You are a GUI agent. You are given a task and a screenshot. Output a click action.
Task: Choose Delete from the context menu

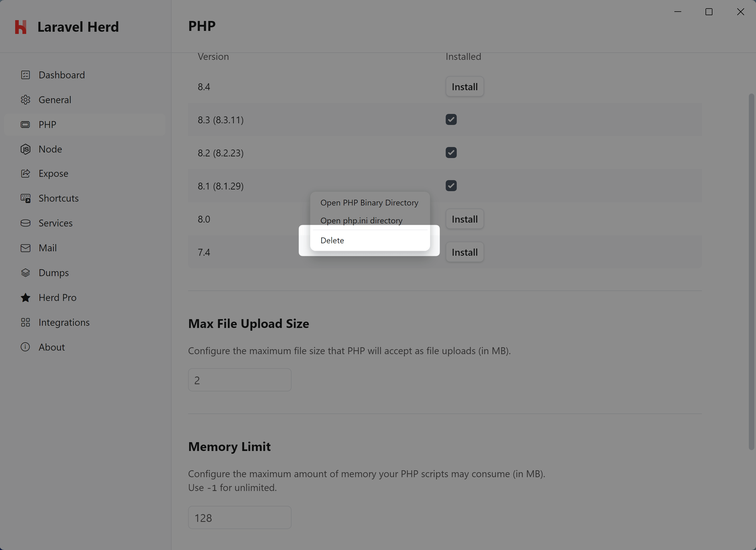pyautogui.click(x=332, y=240)
